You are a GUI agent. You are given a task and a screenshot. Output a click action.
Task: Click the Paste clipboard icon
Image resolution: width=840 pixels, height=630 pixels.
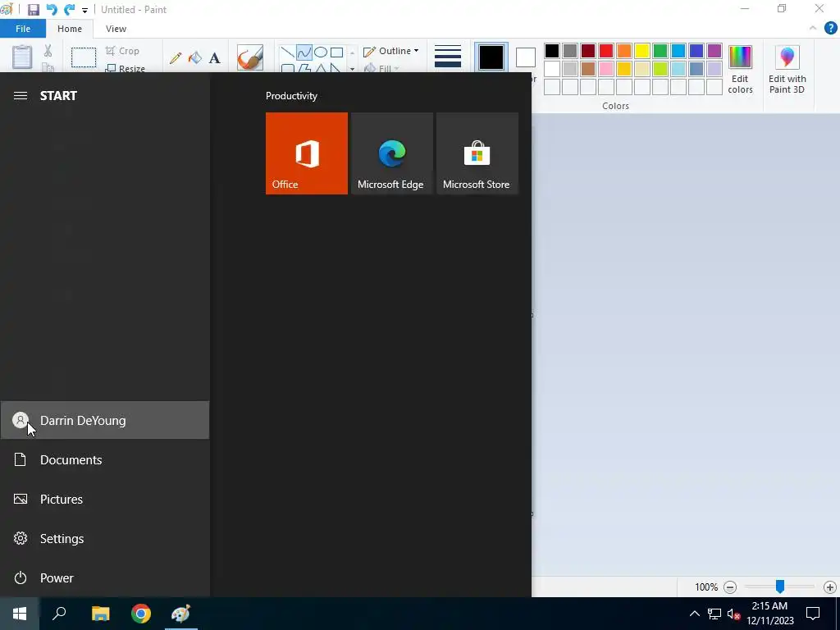[22, 57]
